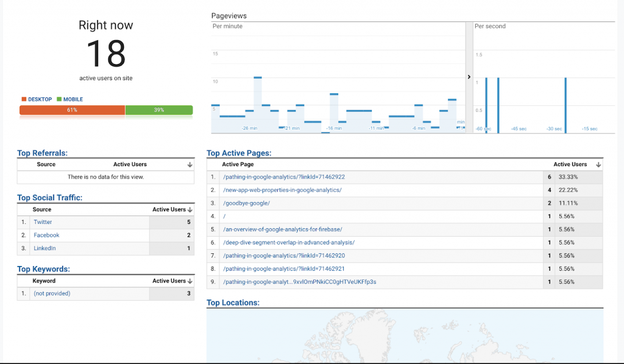Click Active Users header in Top Active Pages
This screenshot has width=624, height=364.
(x=570, y=164)
